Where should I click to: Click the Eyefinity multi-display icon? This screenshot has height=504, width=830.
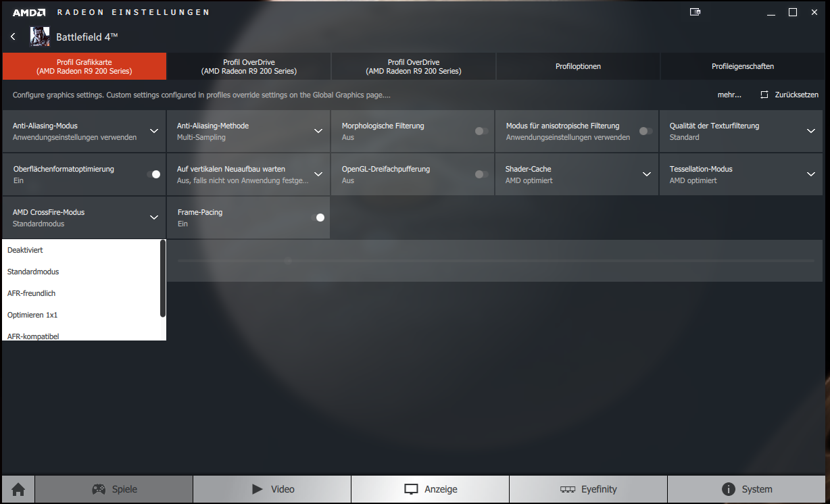tap(568, 490)
